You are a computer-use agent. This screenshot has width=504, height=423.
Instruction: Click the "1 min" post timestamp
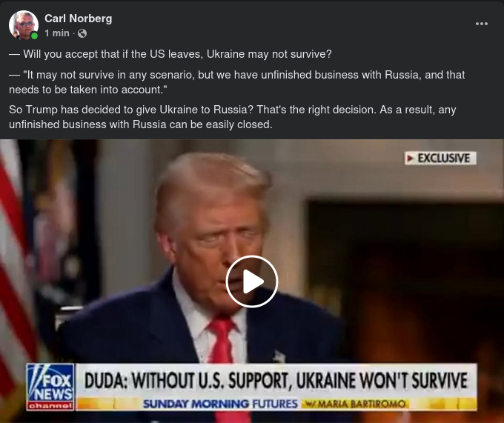pyautogui.click(x=57, y=33)
